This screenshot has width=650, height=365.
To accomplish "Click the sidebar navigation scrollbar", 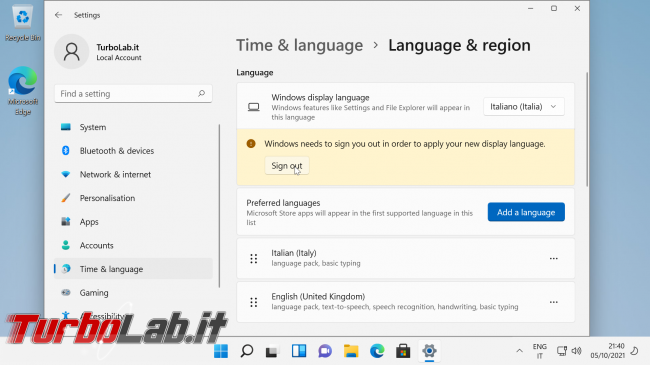I will 219,206.
